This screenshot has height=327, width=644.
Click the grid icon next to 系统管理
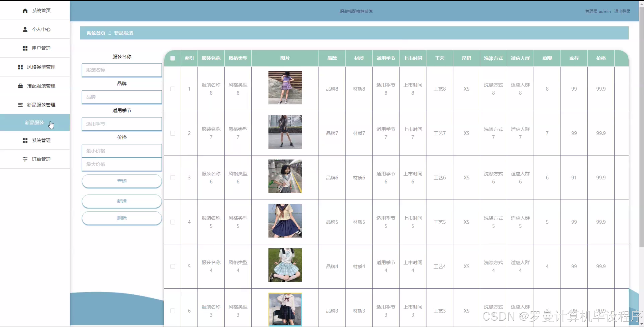coord(25,140)
